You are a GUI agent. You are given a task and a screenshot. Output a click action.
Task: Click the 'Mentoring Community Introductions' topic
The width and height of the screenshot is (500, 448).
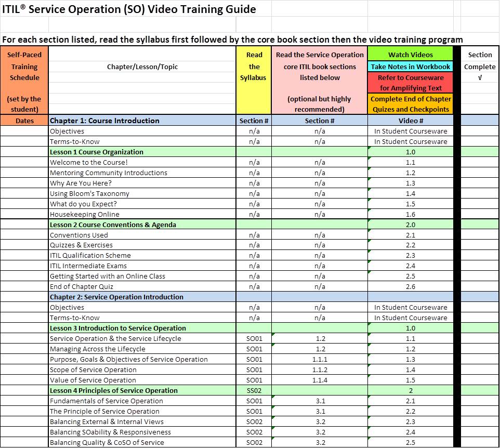click(142, 173)
